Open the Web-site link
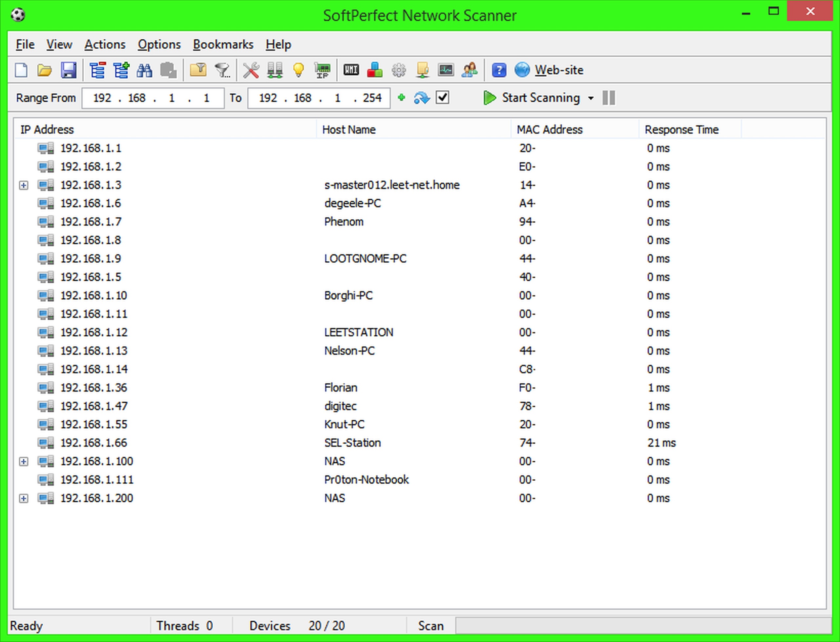This screenshot has height=642, width=840. tap(558, 70)
